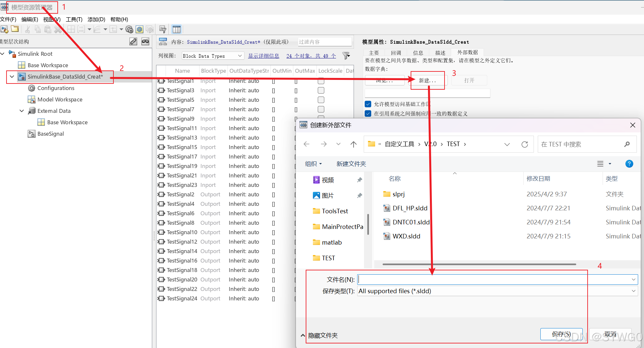The height and width of the screenshot is (348, 644).
Task: Collapse the External Data tree node
Action: pyautogui.click(x=22, y=111)
